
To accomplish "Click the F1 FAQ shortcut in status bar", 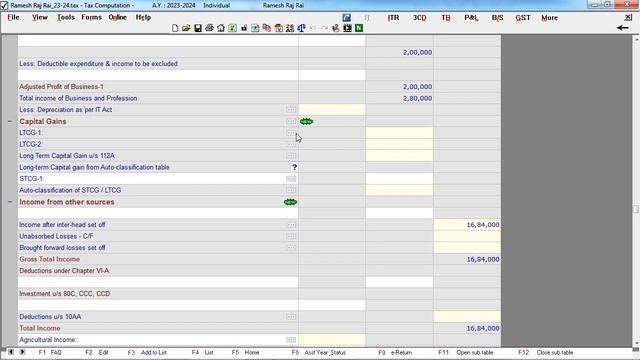I will [50, 352].
